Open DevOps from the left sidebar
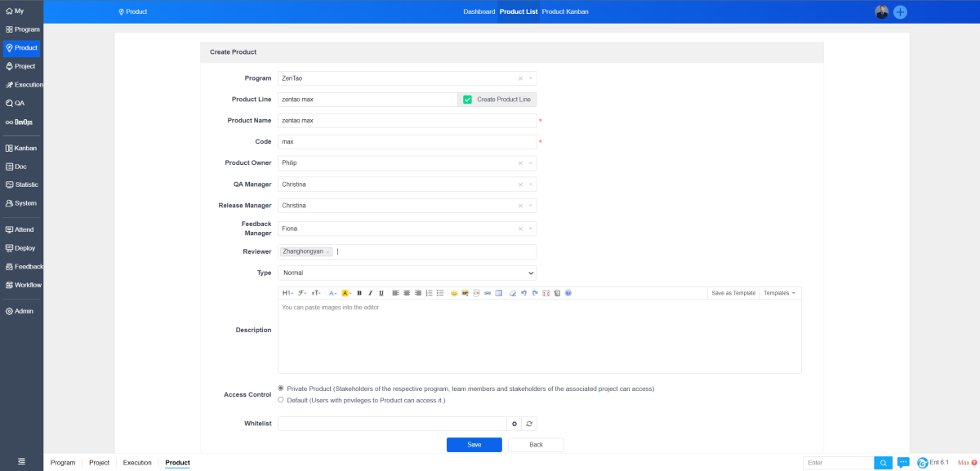Image resolution: width=980 pixels, height=471 pixels. point(22,122)
